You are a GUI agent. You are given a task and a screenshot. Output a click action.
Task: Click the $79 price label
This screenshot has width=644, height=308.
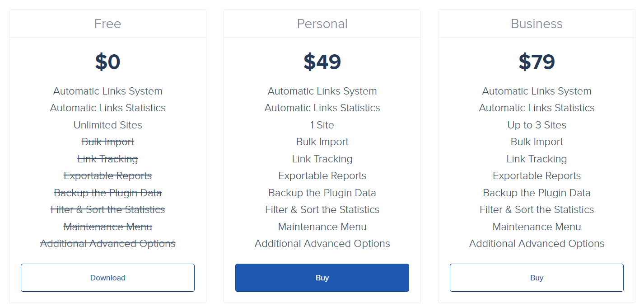click(537, 62)
